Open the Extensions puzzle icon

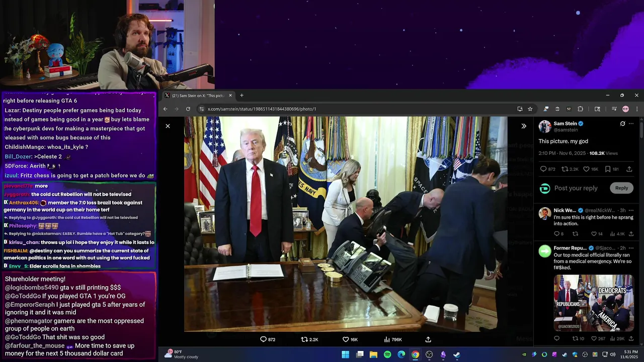(x=580, y=109)
